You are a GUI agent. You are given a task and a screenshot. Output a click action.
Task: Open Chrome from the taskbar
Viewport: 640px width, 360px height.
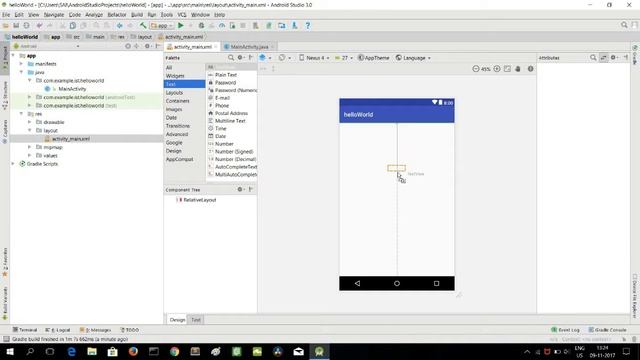174,351
